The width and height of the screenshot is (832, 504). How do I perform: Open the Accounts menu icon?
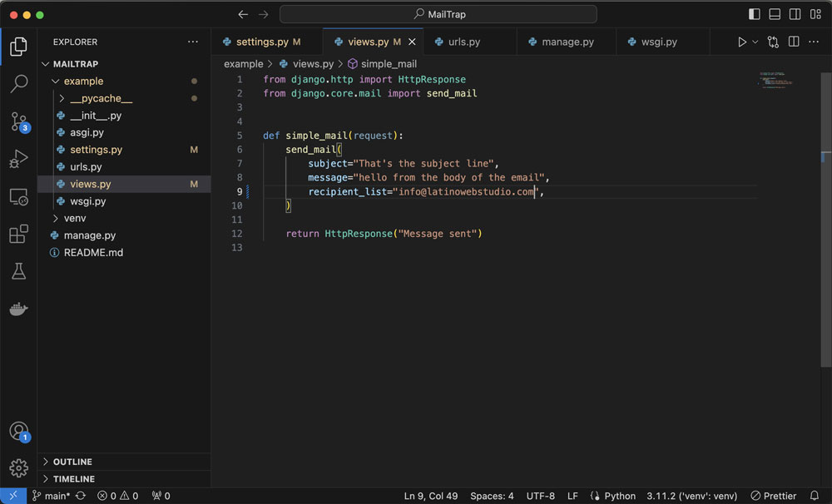19,432
